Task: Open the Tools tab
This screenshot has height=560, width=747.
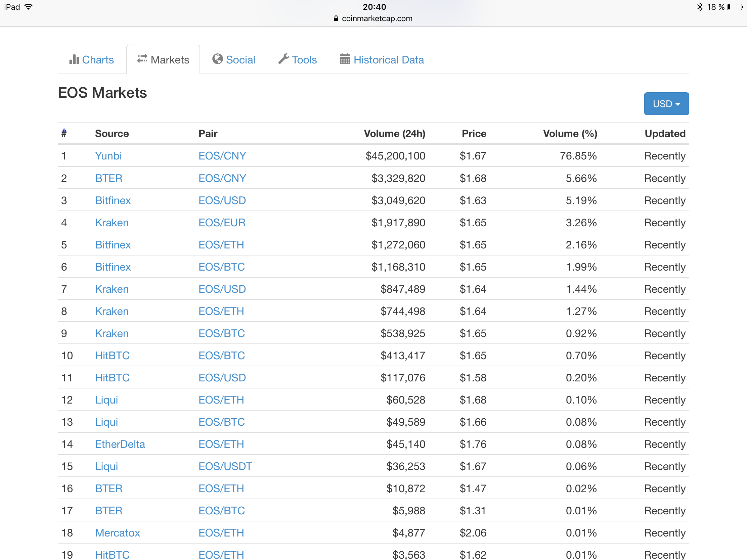Action: point(298,60)
